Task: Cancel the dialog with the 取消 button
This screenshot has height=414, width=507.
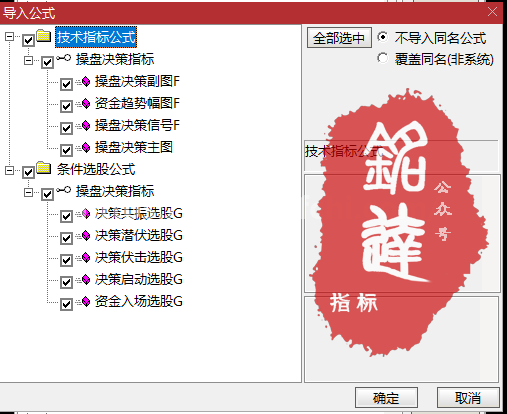Action: point(468,398)
